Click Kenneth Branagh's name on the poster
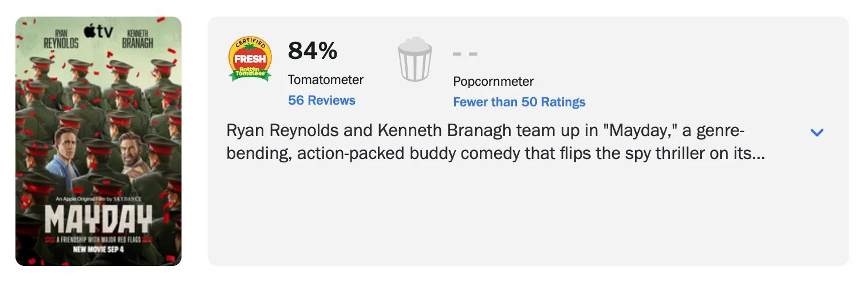Screen dimensions: 868x286 [x=137, y=39]
